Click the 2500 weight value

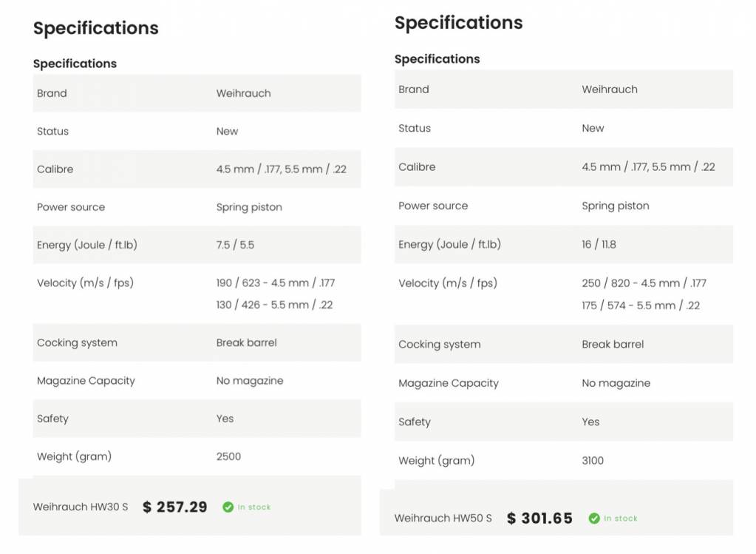pyautogui.click(x=228, y=456)
